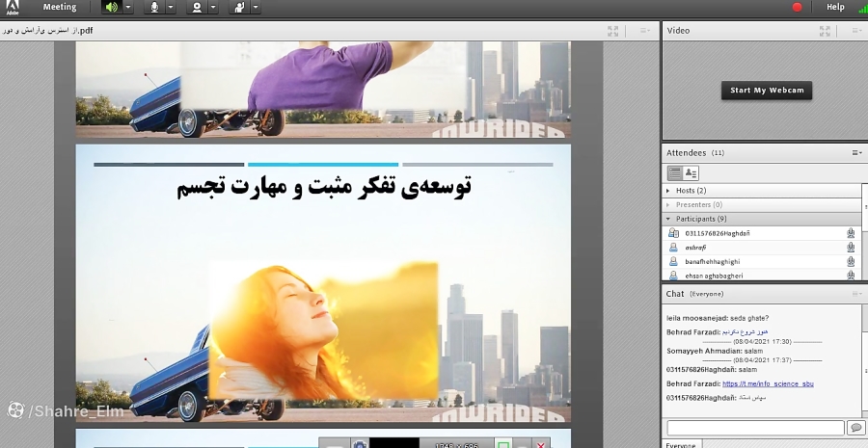Click the Adobe Connect logo icon
The width and height of the screenshot is (868, 448).
13,7
